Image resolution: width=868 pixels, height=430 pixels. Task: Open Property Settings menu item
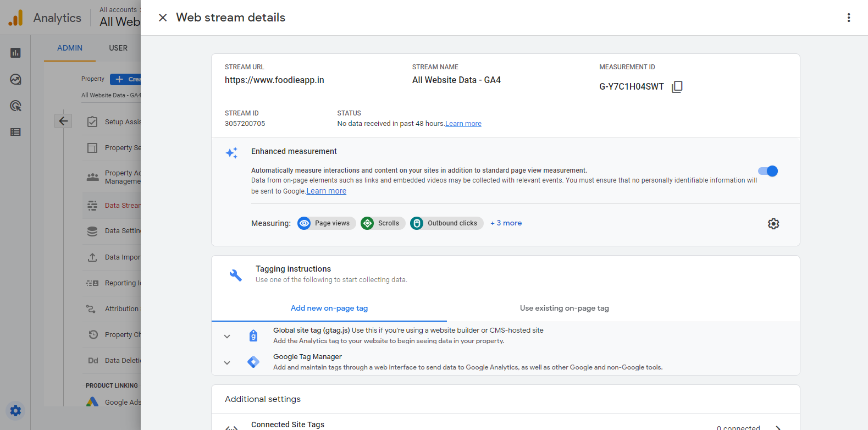click(x=112, y=148)
